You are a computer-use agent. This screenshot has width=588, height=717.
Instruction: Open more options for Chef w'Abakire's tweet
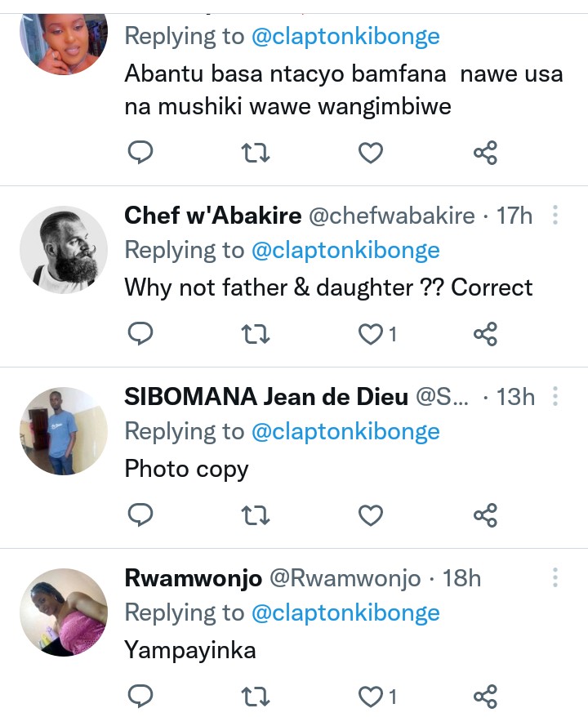click(x=555, y=216)
